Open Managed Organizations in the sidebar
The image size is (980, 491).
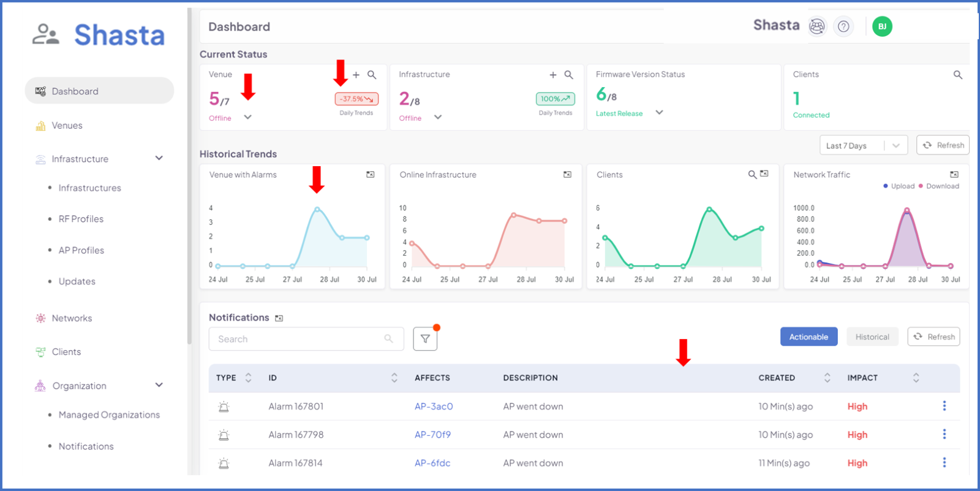pos(109,415)
